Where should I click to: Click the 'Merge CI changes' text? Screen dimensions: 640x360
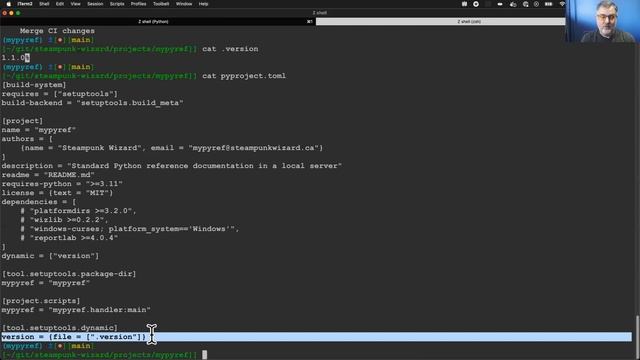57,31
